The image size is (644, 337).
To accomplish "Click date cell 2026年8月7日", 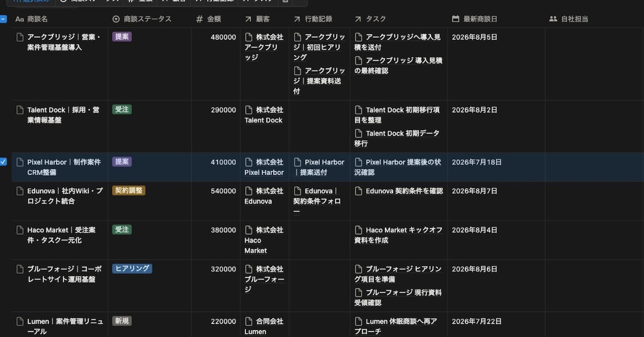I will (496, 201).
